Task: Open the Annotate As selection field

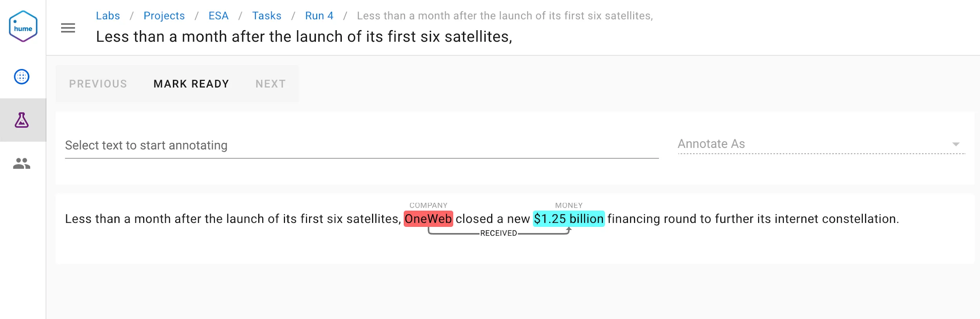Action: pos(821,144)
